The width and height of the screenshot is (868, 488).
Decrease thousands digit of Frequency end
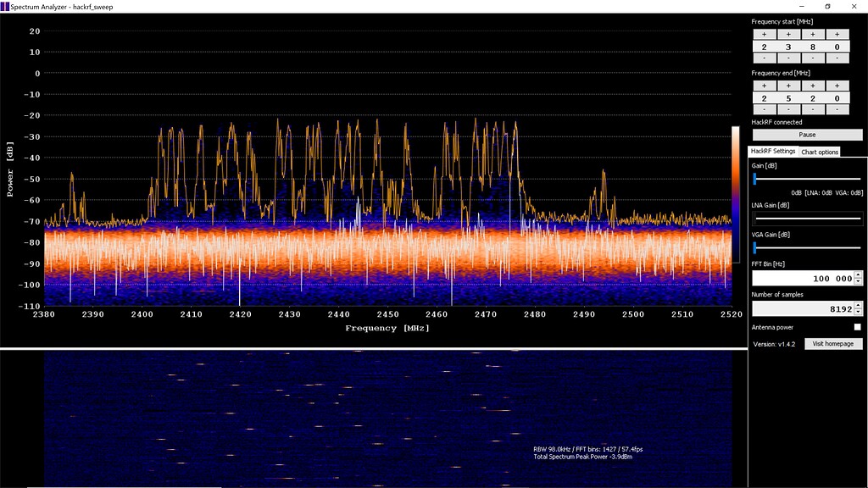[x=764, y=109]
